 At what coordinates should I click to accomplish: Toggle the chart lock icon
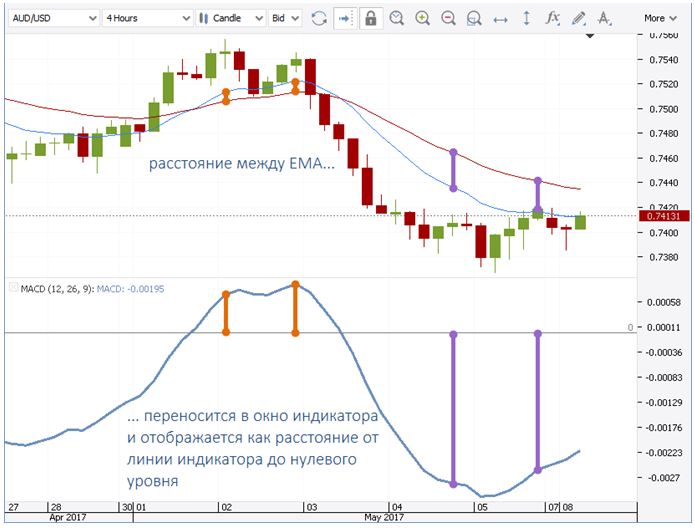(x=371, y=18)
